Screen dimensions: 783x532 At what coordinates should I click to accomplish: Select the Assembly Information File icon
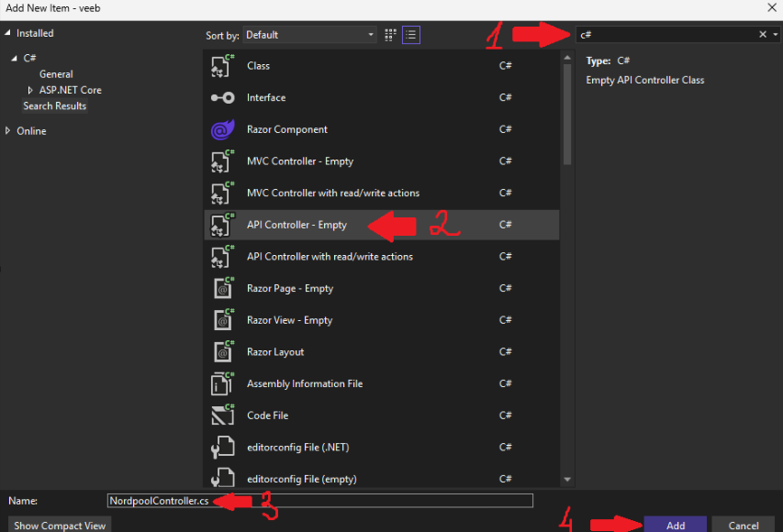point(223,384)
